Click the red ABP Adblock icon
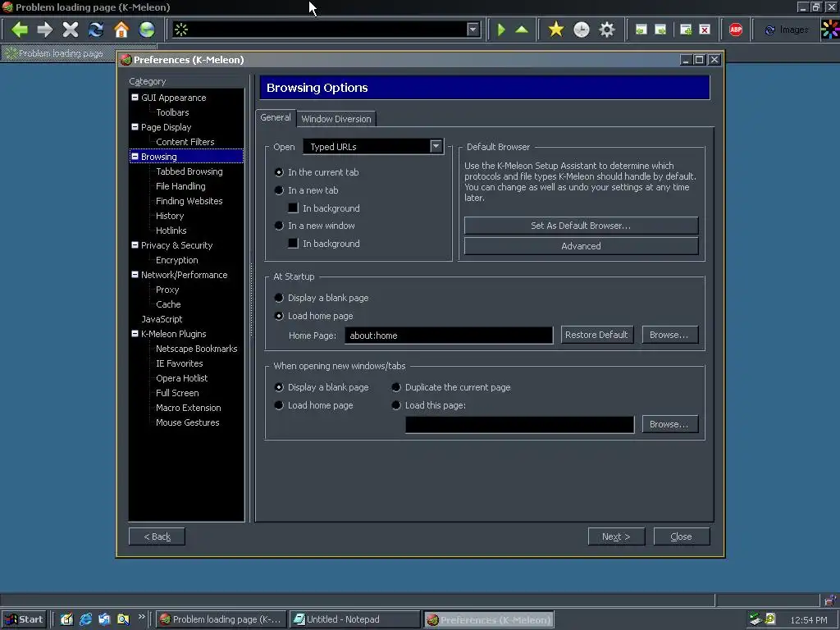 pyautogui.click(x=736, y=30)
